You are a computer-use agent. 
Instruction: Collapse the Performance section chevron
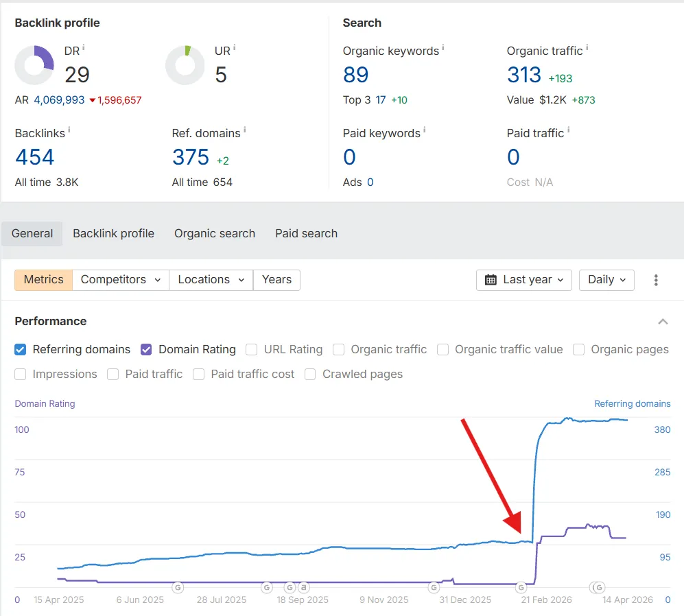click(x=663, y=322)
